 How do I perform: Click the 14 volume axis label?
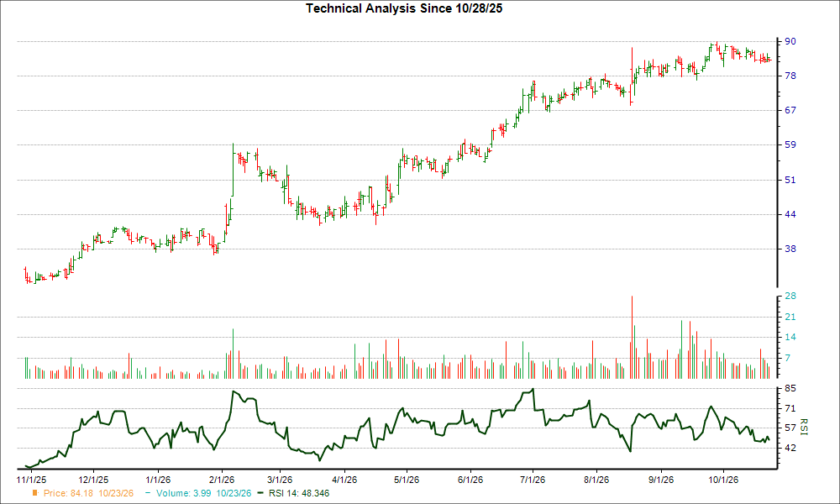pyautogui.click(x=790, y=337)
